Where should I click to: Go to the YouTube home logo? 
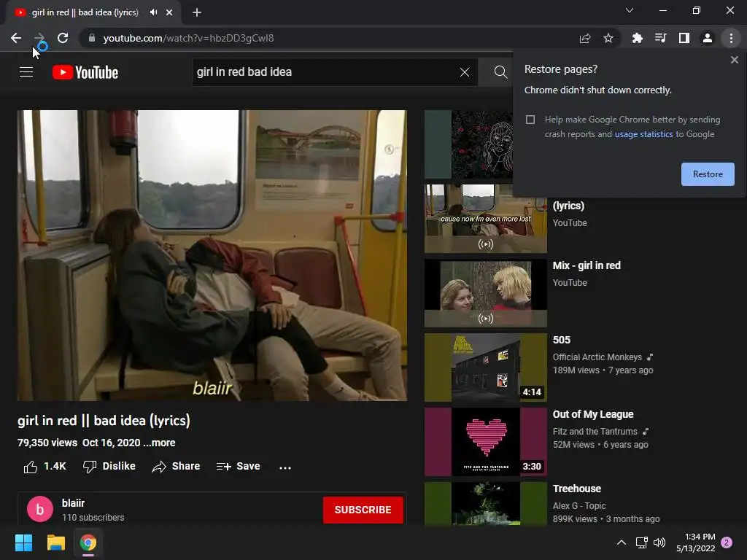(85, 72)
